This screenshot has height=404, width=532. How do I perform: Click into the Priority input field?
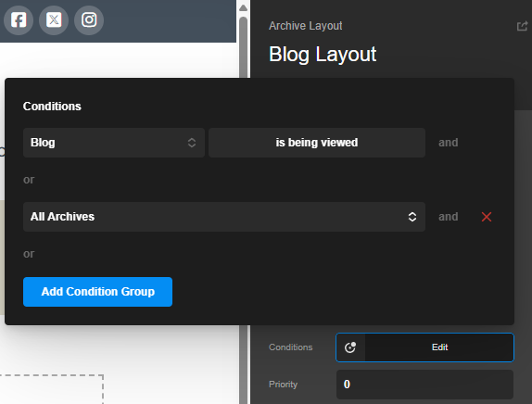424,385
